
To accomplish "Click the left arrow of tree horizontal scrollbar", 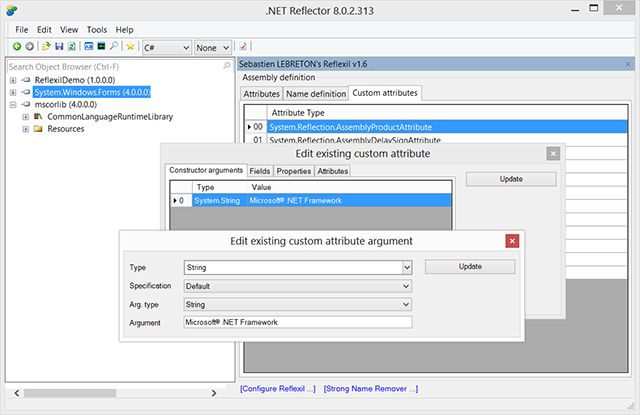I will coord(17,393).
